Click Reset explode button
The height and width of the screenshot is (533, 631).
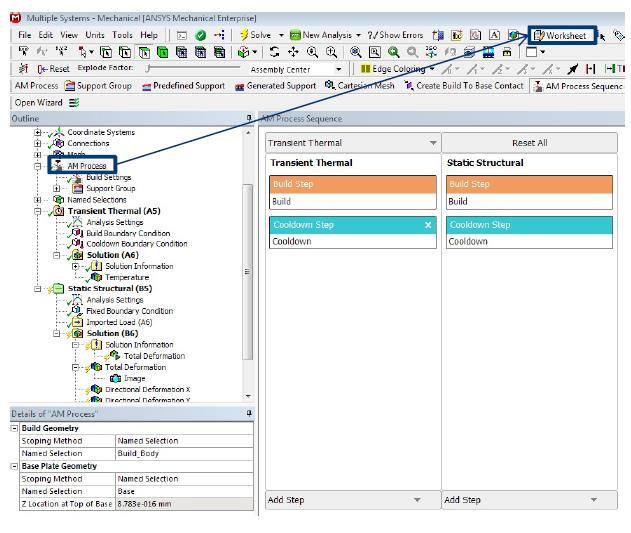53,69
